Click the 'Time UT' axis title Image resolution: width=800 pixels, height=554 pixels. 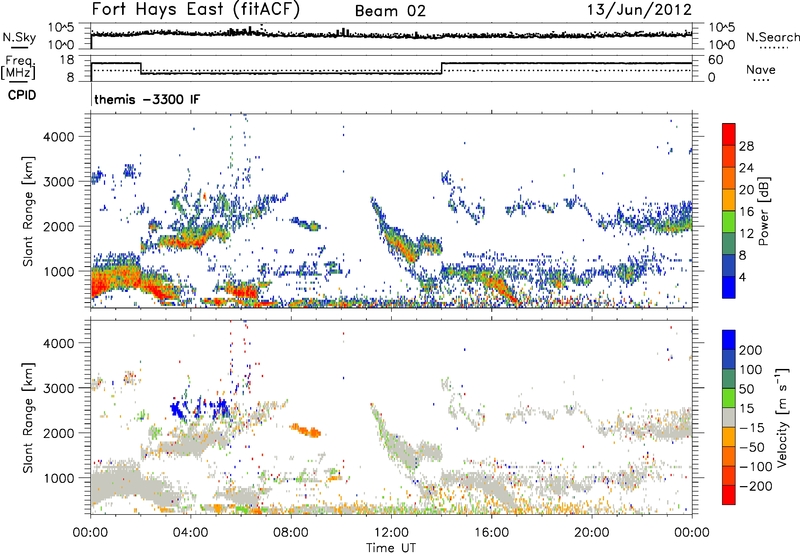pos(391,548)
